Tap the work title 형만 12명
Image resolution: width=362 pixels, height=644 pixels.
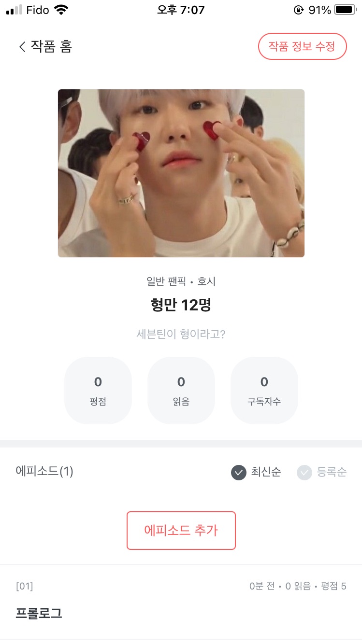pyautogui.click(x=181, y=305)
